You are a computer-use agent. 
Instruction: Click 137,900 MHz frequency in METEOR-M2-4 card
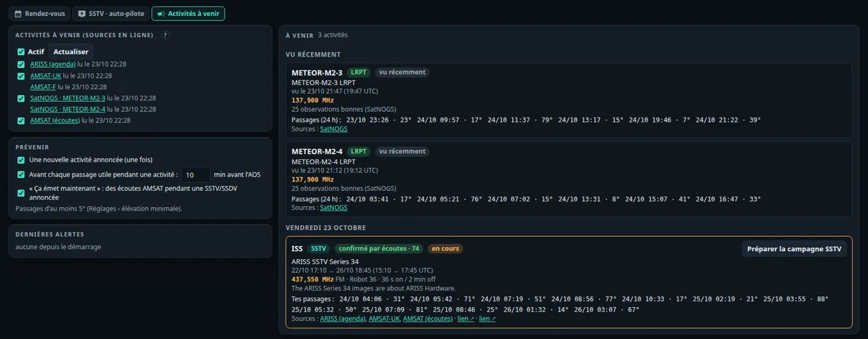click(x=312, y=179)
